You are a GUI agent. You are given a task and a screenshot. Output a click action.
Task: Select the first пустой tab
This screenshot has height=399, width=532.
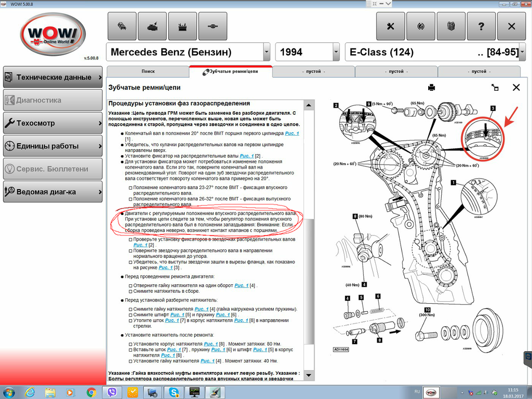[313, 71]
